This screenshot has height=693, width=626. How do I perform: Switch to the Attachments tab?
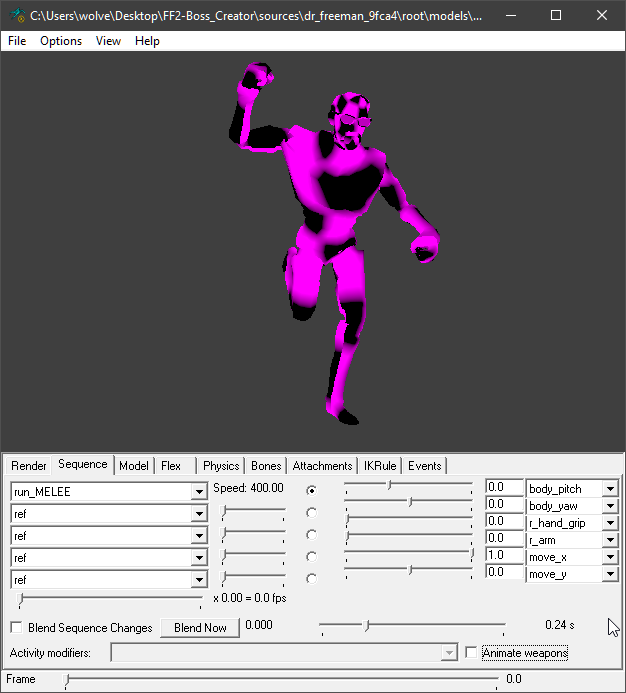322,466
